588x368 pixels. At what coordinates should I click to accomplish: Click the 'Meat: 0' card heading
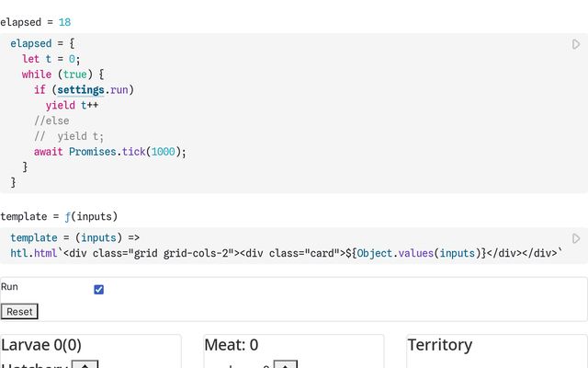point(231,345)
